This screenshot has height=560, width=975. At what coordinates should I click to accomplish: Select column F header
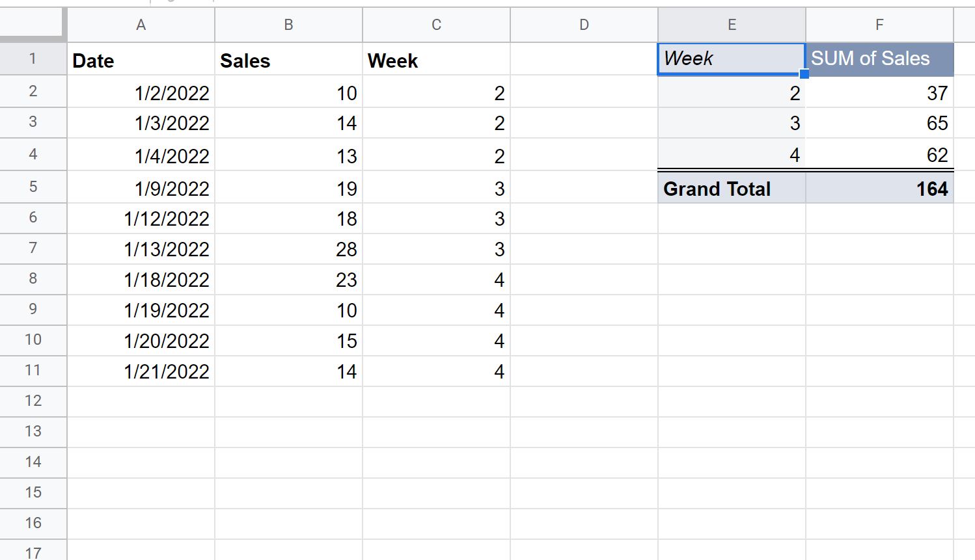(x=879, y=25)
